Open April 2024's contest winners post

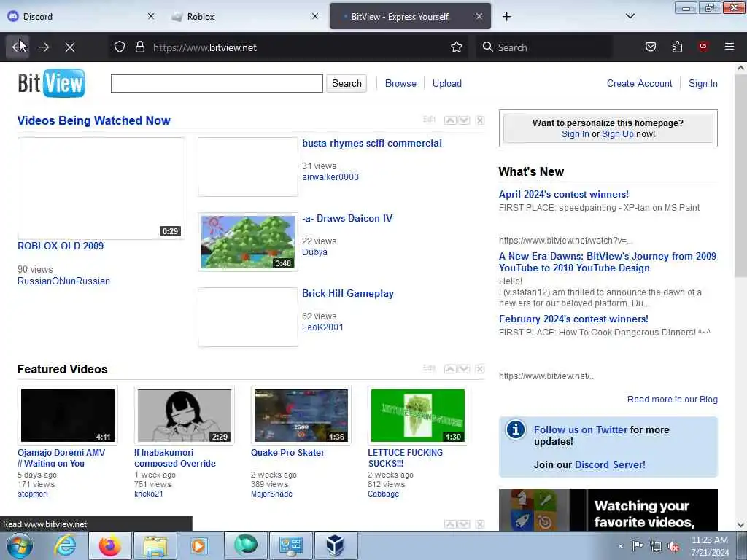(564, 194)
